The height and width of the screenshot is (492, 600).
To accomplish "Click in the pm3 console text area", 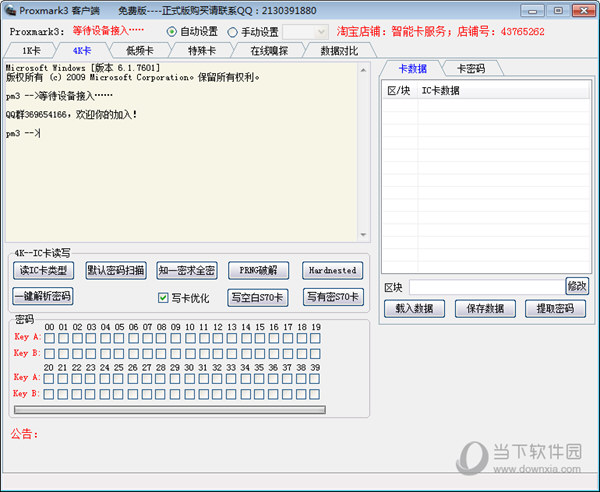I will (x=181, y=152).
